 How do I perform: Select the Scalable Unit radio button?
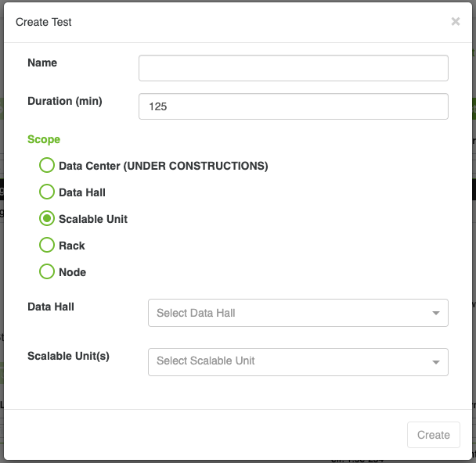click(46, 219)
